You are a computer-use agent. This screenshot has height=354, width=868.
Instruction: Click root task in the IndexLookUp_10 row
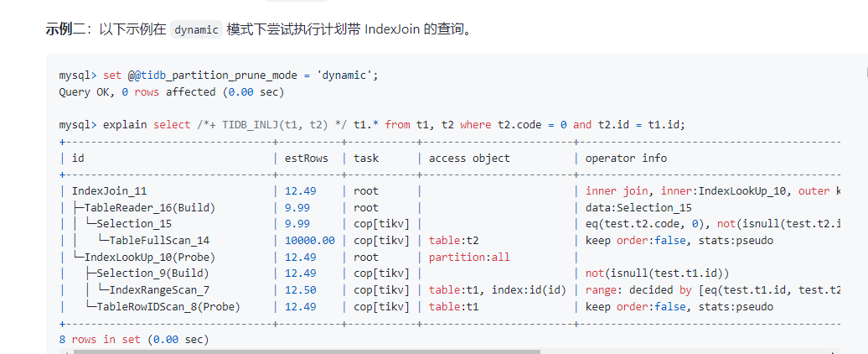(366, 257)
